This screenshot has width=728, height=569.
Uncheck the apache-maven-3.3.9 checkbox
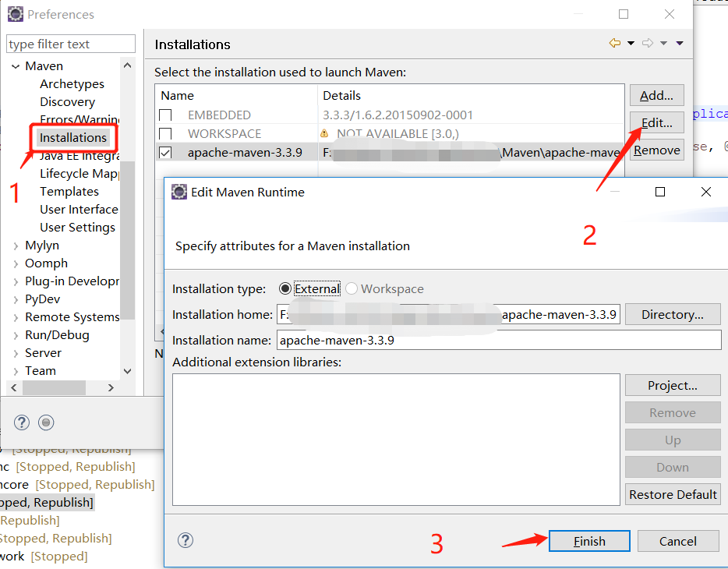tap(165, 152)
